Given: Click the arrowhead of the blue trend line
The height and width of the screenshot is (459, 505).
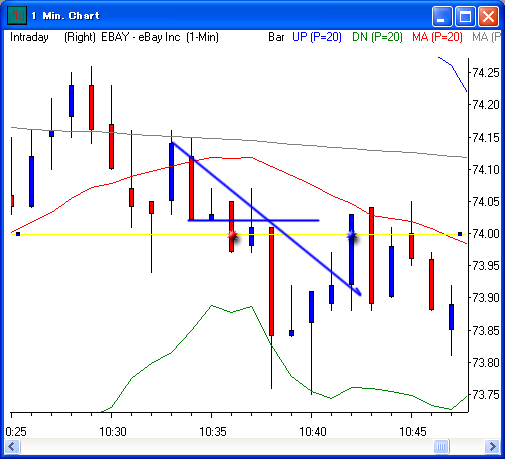Looking at the screenshot, I should pyautogui.click(x=357, y=292).
